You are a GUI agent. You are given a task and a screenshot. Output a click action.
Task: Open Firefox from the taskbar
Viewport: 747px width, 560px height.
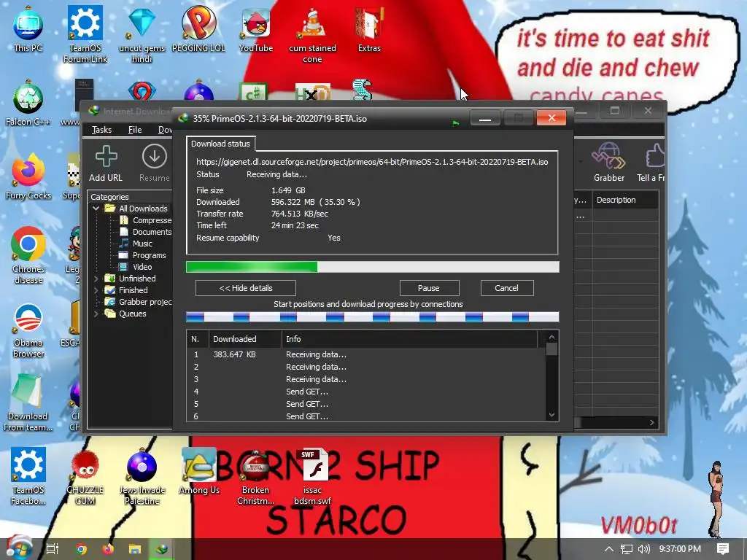(108, 549)
